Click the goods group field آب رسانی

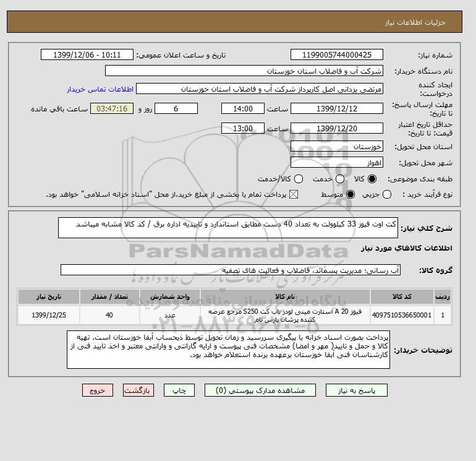[231, 270]
